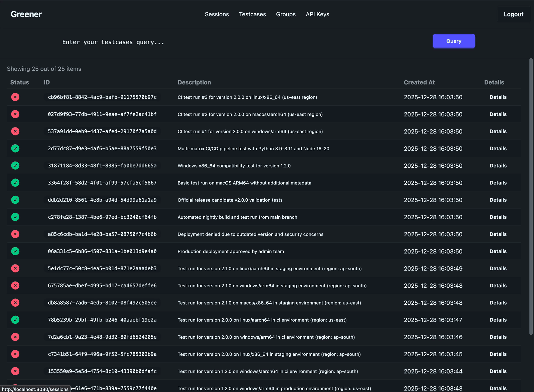Click the Greener logo
This screenshot has height=392, width=534.
pos(26,14)
